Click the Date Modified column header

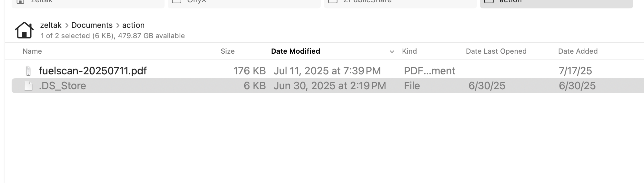(296, 51)
